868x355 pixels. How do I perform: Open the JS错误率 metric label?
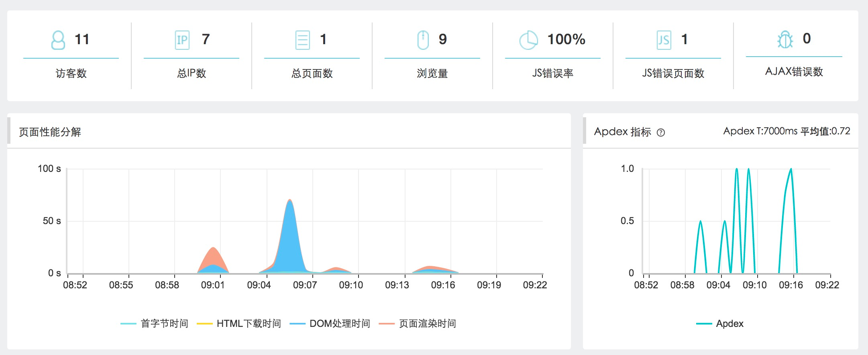[x=553, y=73]
